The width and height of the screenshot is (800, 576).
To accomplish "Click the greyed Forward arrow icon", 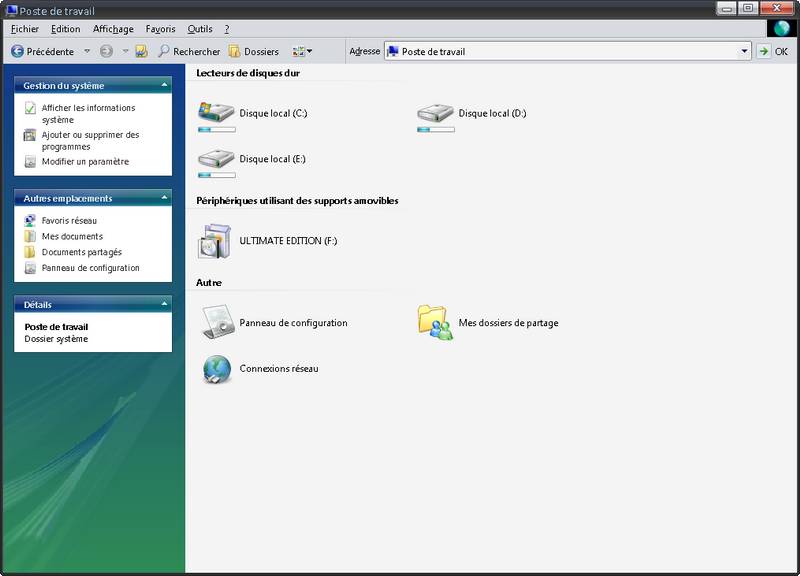I will [106, 52].
